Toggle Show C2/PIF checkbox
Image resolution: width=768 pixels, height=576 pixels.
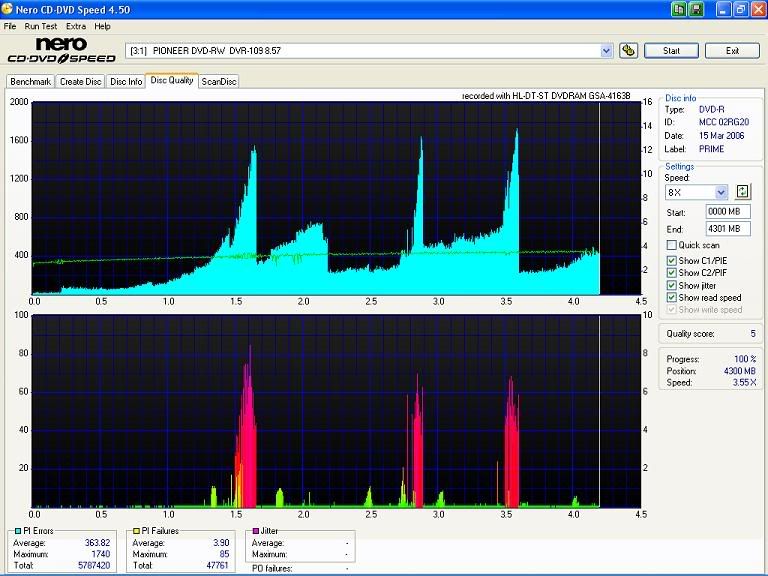[x=672, y=273]
